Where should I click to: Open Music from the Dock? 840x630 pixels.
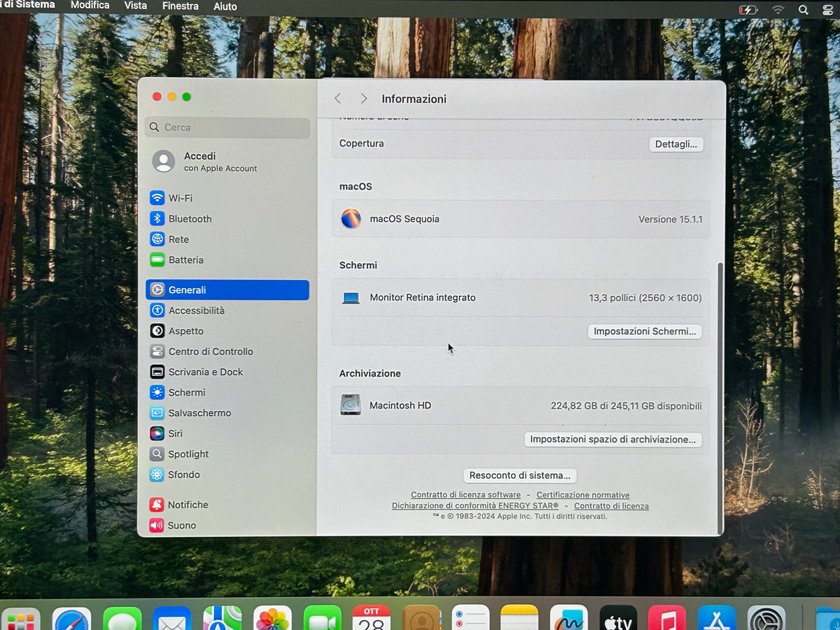(667, 619)
